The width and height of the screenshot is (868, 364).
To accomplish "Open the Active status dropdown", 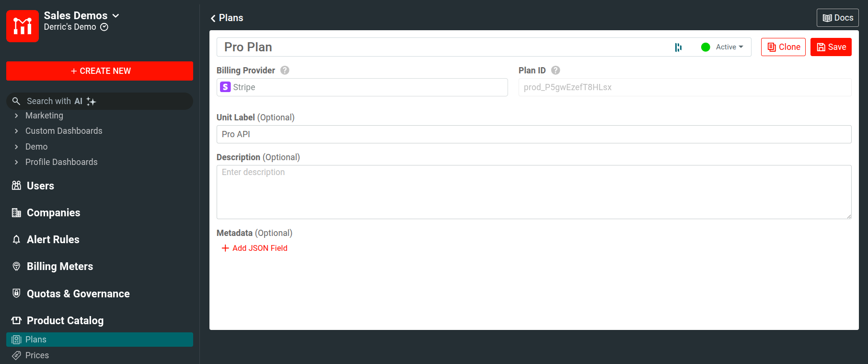I will tap(724, 47).
